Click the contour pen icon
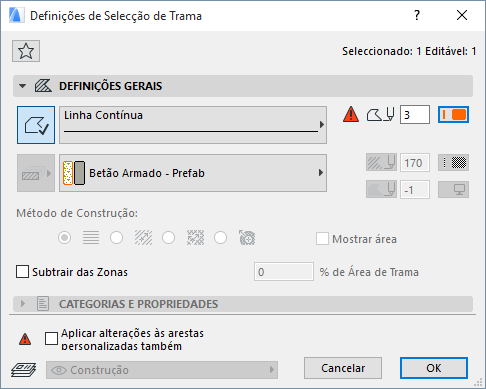Image resolution: width=486 pixels, height=389 pixels. 381,115
